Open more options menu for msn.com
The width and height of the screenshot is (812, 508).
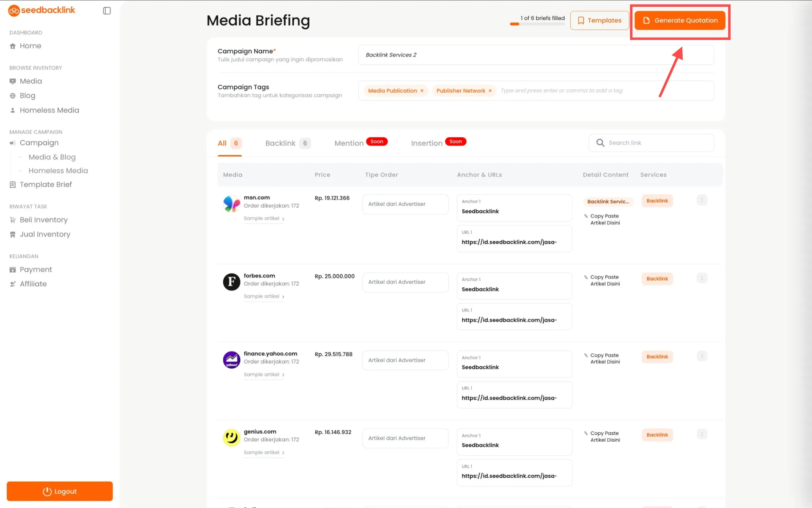[x=702, y=200]
